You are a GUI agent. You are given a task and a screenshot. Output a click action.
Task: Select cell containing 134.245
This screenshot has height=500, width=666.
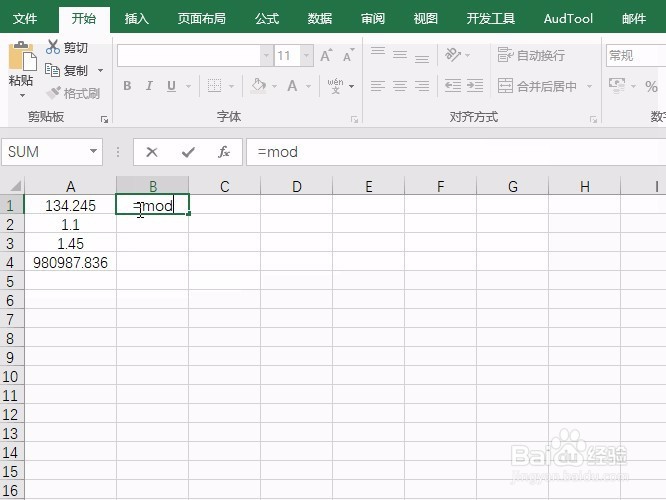pyautogui.click(x=71, y=206)
